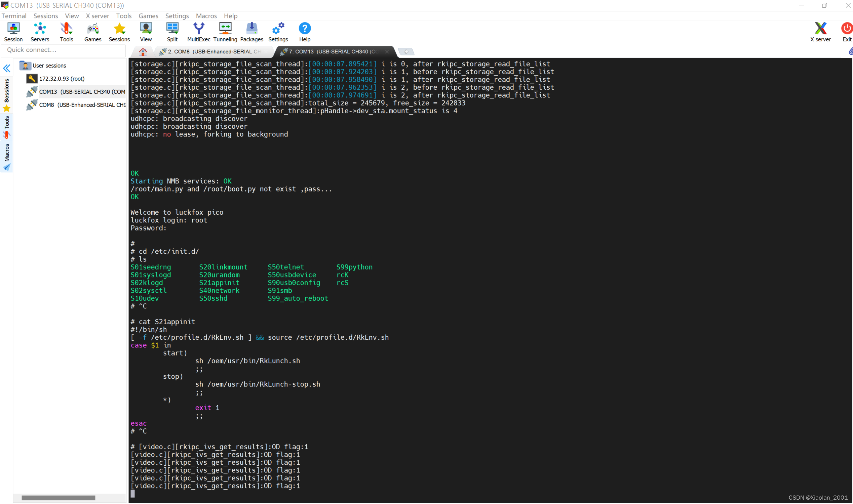
Task: Open the Tunneling manager
Action: (x=225, y=32)
